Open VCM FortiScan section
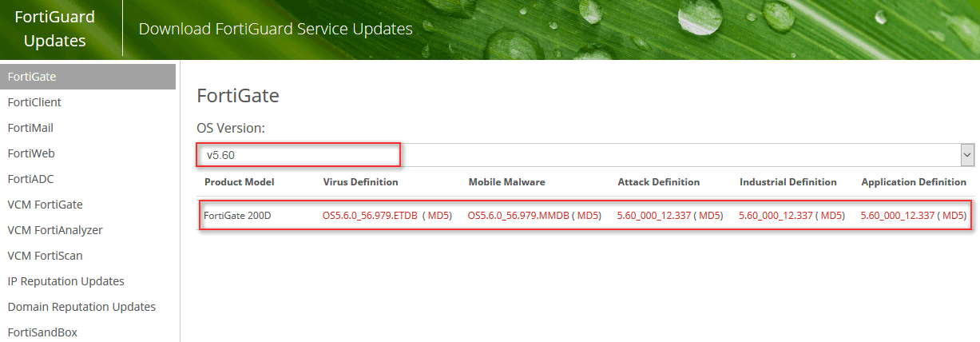980x342 pixels. (x=45, y=256)
